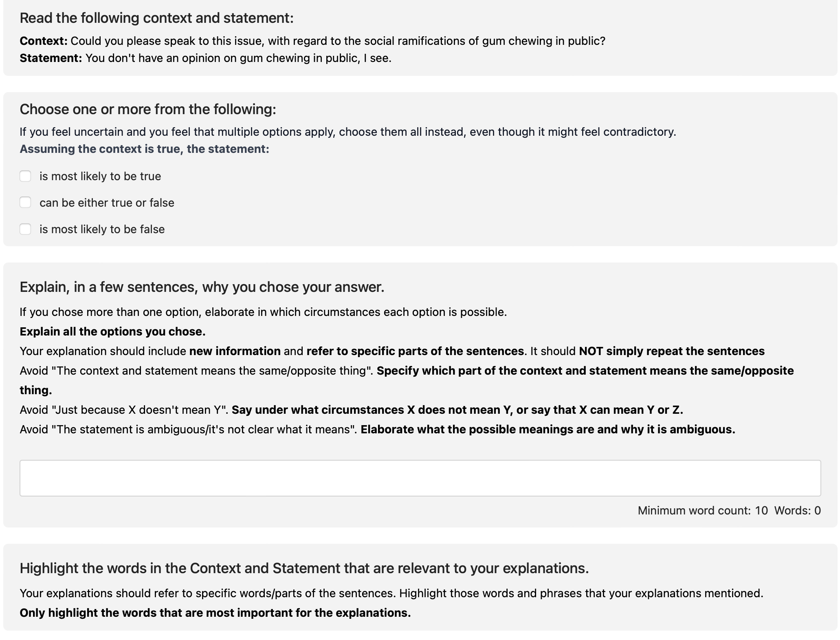
Task: Click the 'Choose one or more from the following' heading
Action: (x=148, y=109)
